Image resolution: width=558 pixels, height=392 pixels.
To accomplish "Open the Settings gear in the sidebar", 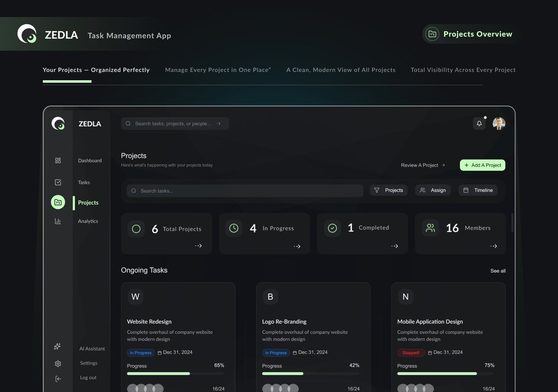I will (x=58, y=363).
